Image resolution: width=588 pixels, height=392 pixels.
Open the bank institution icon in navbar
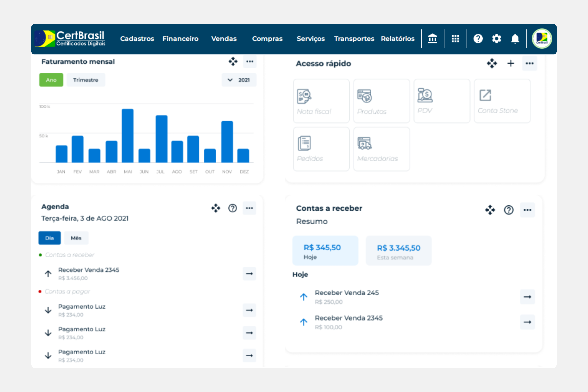tap(432, 38)
